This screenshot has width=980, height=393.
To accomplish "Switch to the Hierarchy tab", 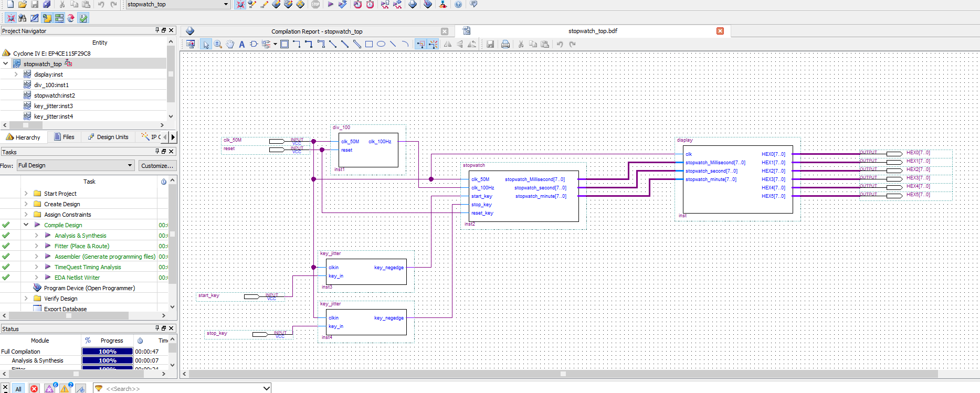I will [23, 137].
